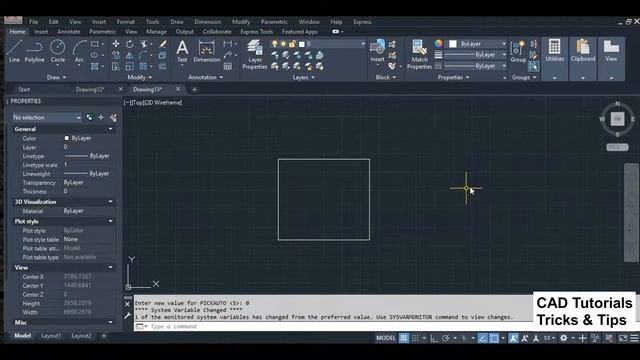Click the MODEL space button in status bar
The width and height of the screenshot is (640, 360).
click(x=386, y=338)
